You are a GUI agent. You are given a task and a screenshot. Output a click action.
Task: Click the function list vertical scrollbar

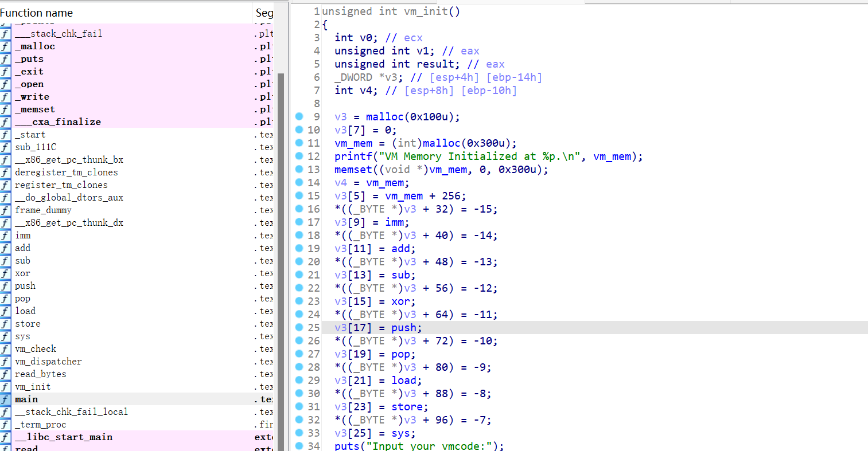pyautogui.click(x=281, y=229)
